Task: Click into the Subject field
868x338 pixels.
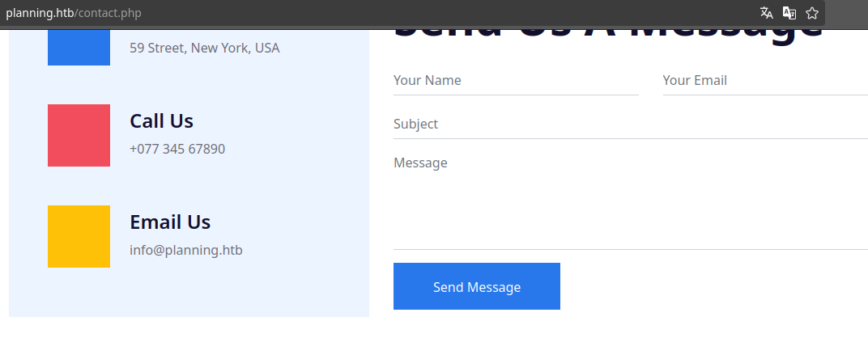Action: point(630,125)
